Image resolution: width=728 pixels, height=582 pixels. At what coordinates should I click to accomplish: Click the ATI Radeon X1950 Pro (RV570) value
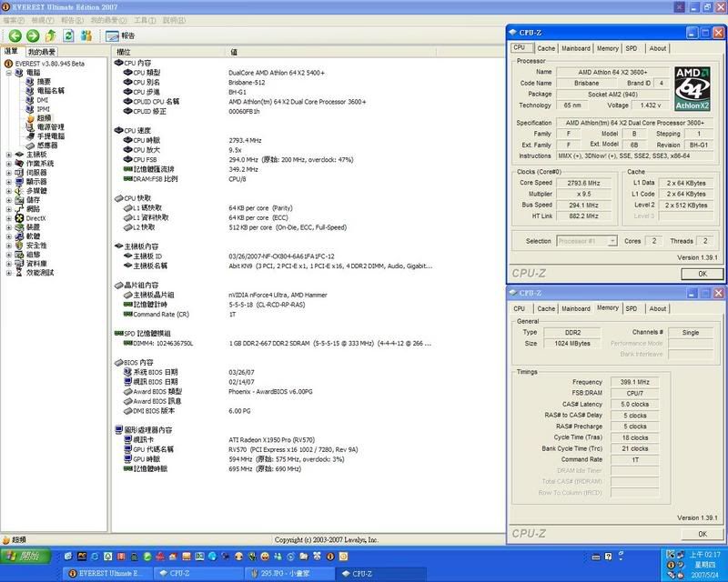click(271, 440)
